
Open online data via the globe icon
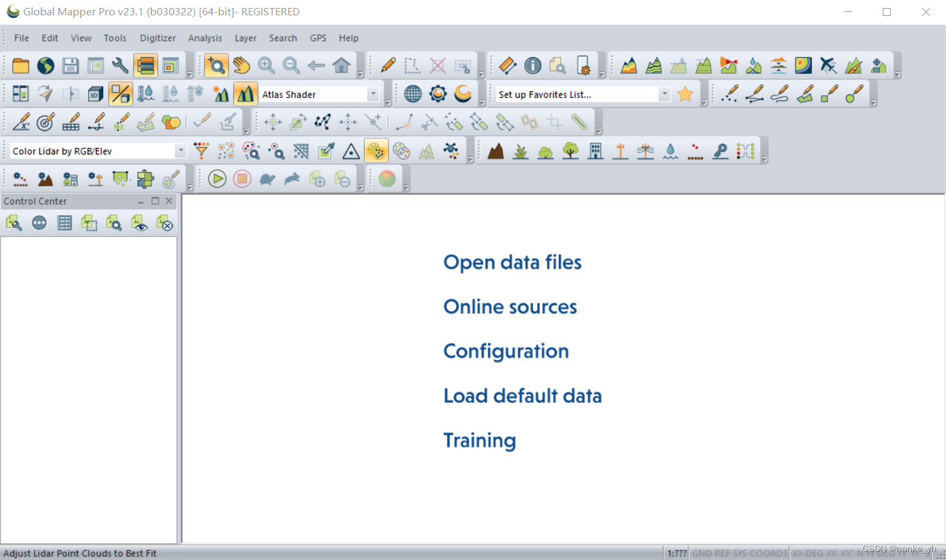[x=45, y=65]
